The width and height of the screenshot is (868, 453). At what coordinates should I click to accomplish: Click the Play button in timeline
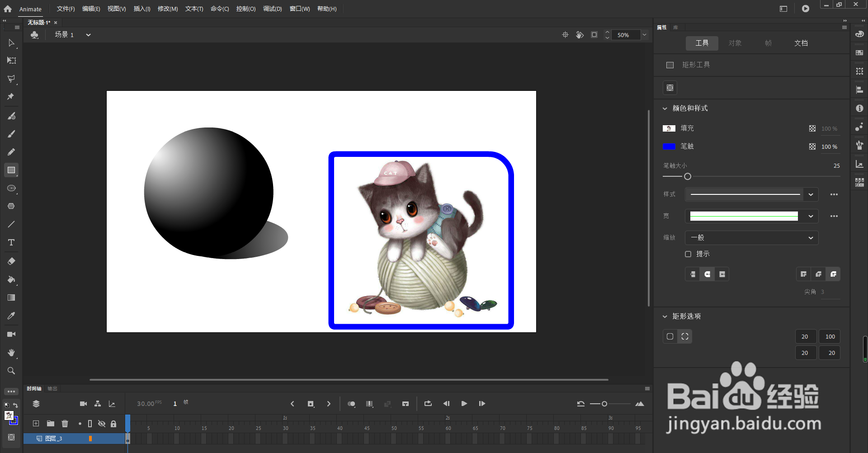coord(464,404)
